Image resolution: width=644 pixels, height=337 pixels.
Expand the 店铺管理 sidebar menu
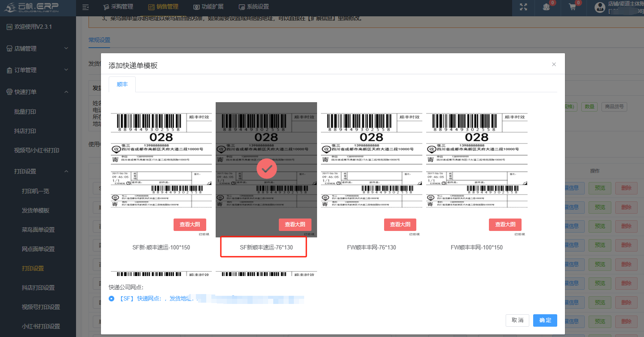click(x=38, y=49)
